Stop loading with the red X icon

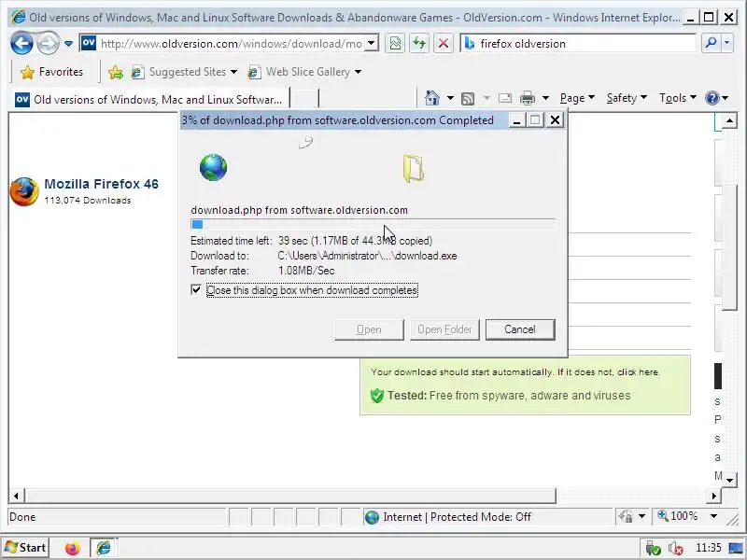tap(443, 44)
